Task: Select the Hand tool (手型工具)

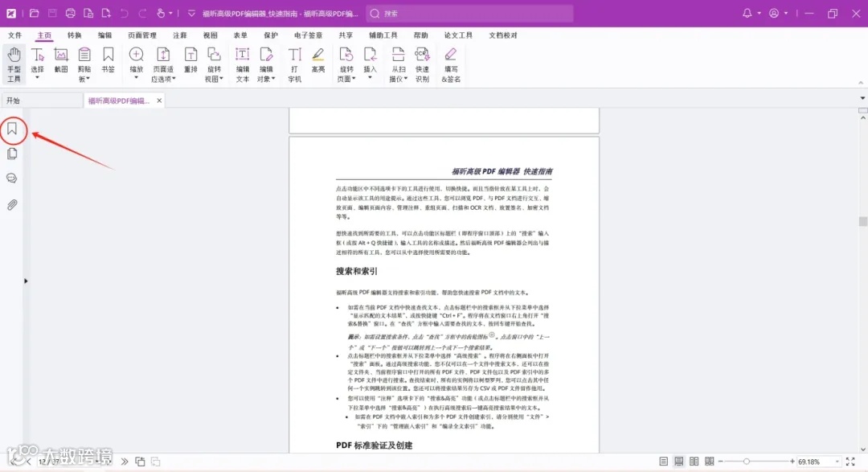Action: coord(14,64)
